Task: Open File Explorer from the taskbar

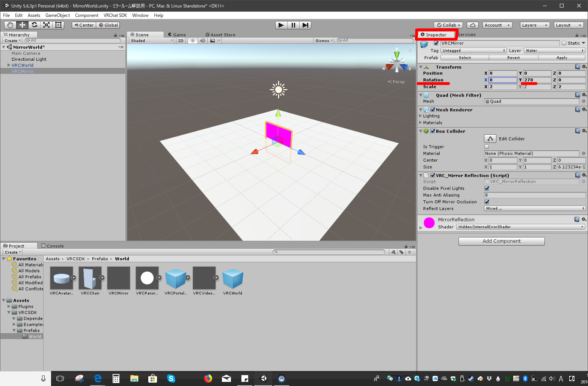Action: click(x=134, y=378)
